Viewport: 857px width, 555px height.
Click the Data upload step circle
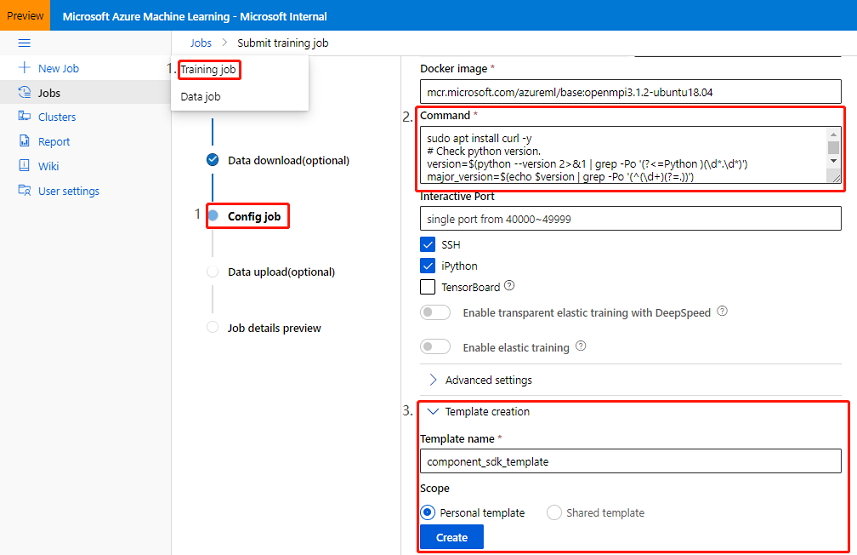(x=213, y=272)
